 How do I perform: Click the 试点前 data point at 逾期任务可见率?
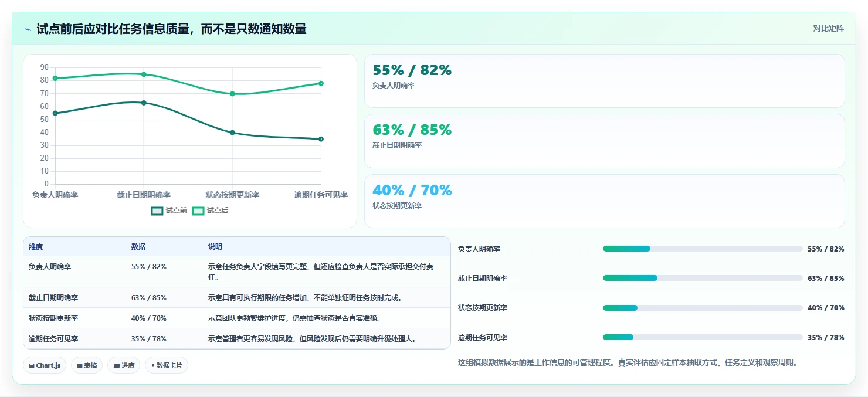pos(321,139)
